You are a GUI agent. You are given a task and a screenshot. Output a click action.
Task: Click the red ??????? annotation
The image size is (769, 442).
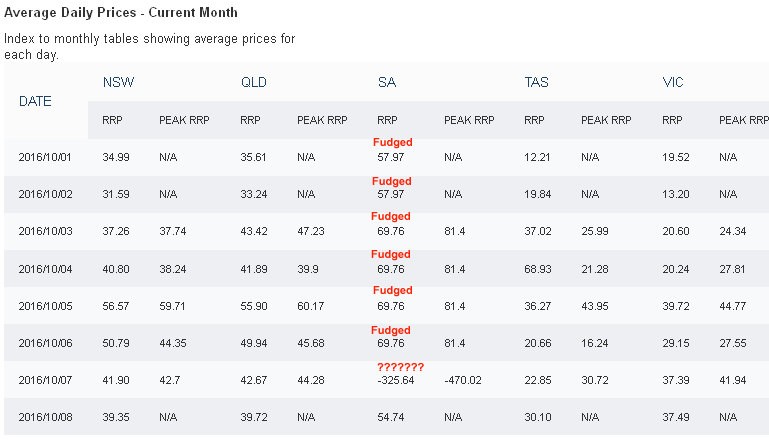coord(400,367)
